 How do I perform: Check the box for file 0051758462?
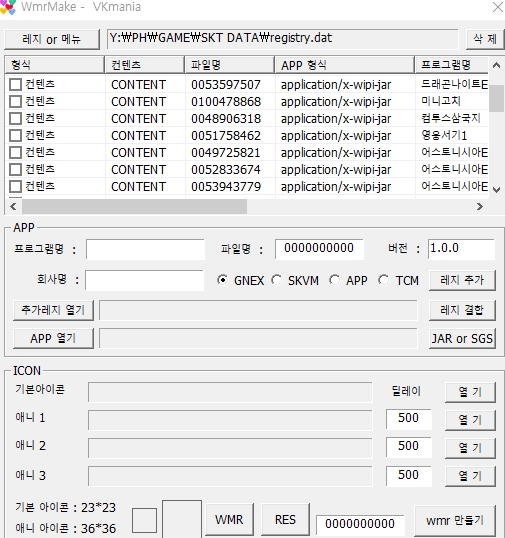coord(15,136)
